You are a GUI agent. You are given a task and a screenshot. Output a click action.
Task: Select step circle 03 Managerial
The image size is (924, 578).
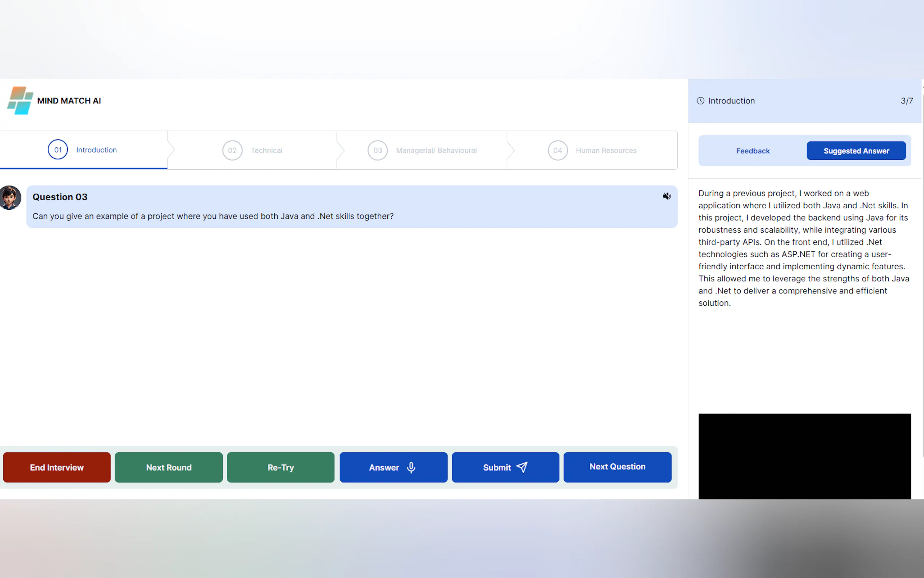click(377, 150)
